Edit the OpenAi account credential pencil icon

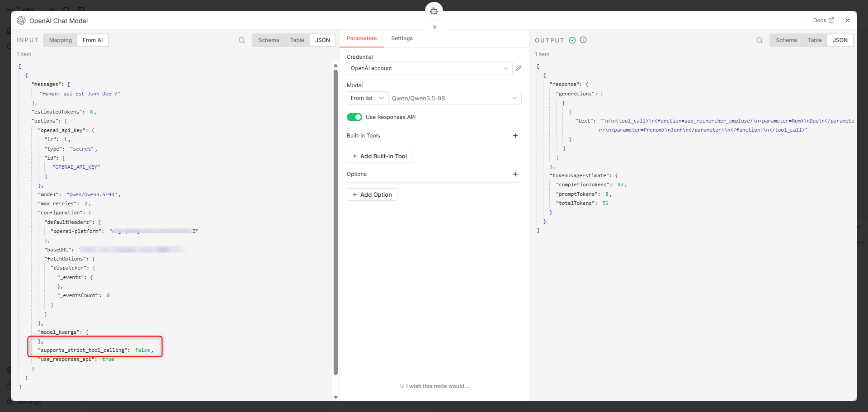pyautogui.click(x=519, y=68)
